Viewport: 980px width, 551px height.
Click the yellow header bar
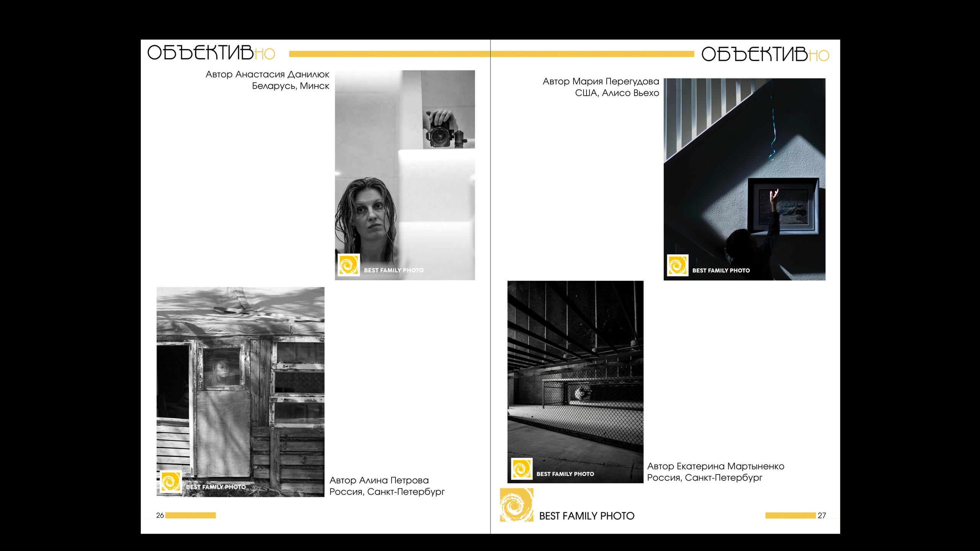pyautogui.click(x=491, y=54)
